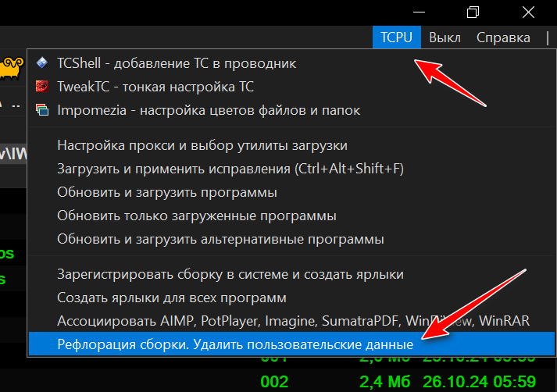Close the window
The width and height of the screenshot is (557, 392).
[528, 12]
